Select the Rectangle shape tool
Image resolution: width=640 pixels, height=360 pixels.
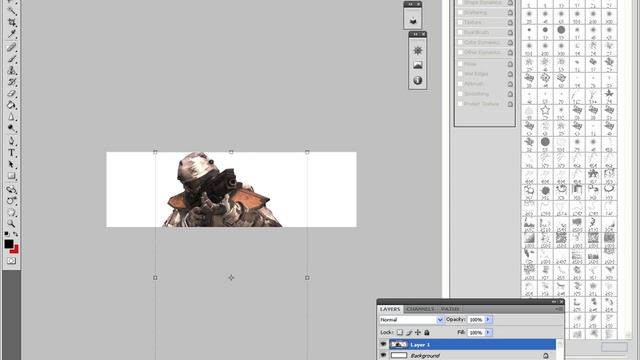pos(11,176)
